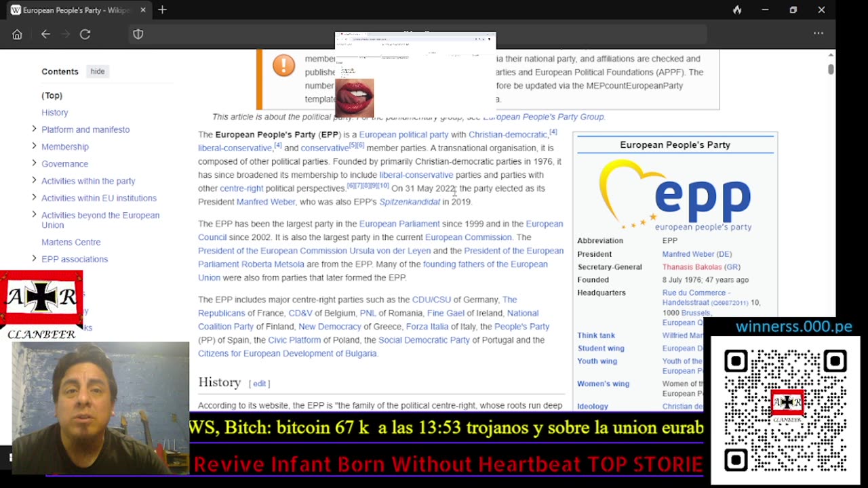Follow the CDU/CSU link
The width and height of the screenshot is (868, 488).
coord(431,300)
